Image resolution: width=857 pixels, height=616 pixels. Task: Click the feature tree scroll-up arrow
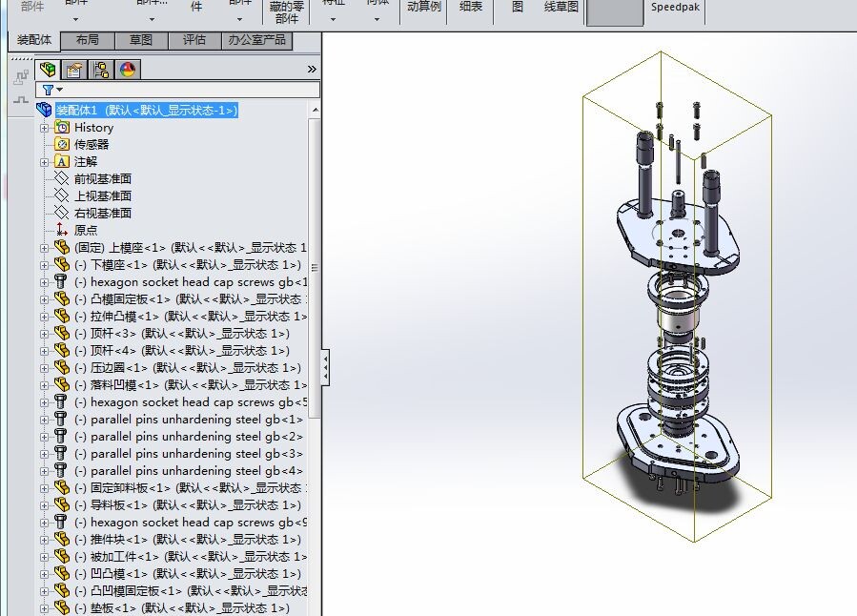tap(315, 110)
